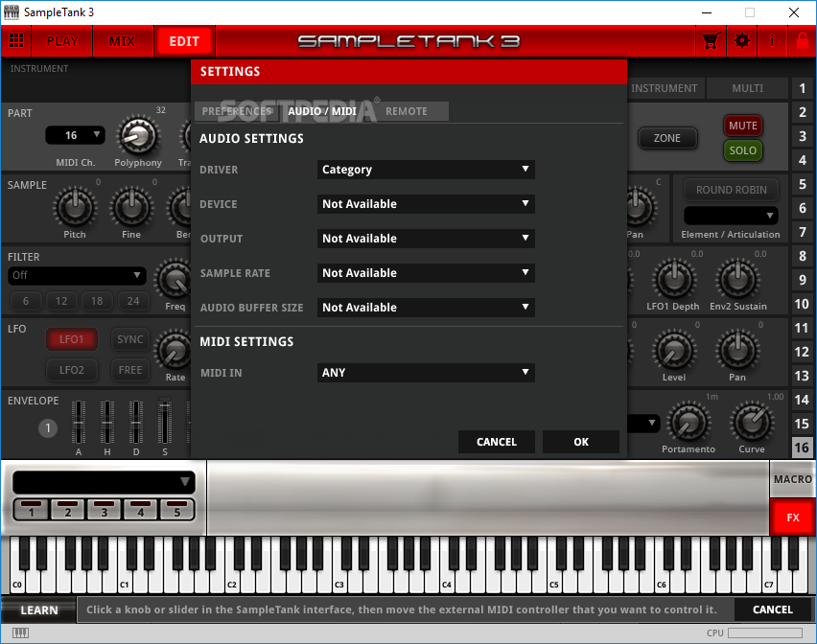
Task: Click the Curve knob
Action: (753, 423)
